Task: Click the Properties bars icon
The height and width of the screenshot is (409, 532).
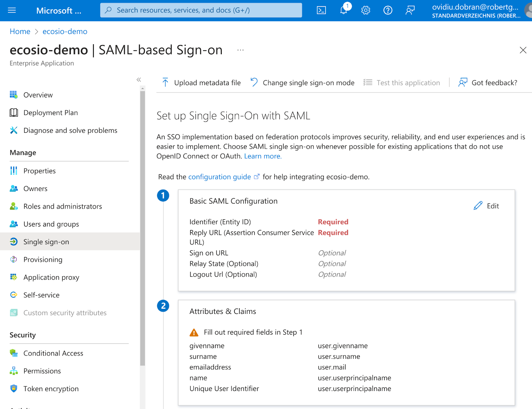Action: (x=14, y=171)
